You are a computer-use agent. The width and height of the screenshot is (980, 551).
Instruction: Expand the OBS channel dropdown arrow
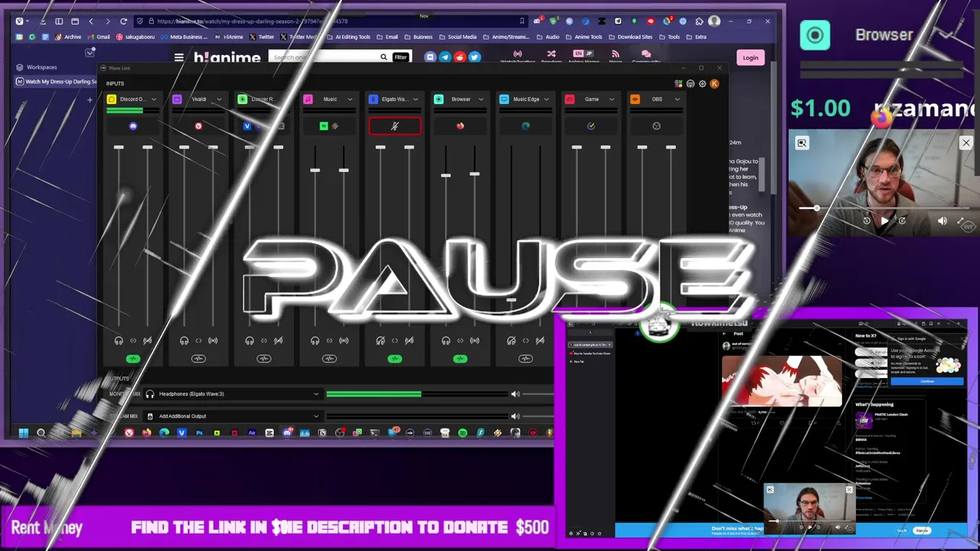(678, 99)
